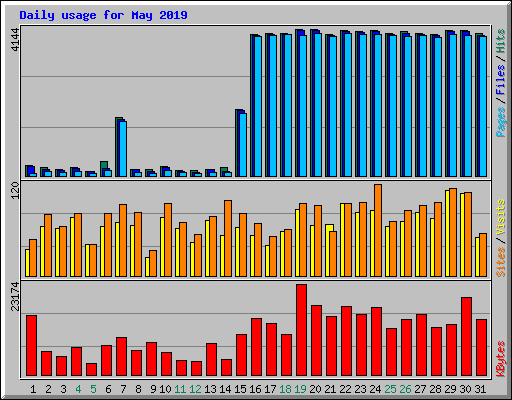The height and width of the screenshot is (400, 512).
Task: Click the 'Visits' legend label
Action: 501,217
